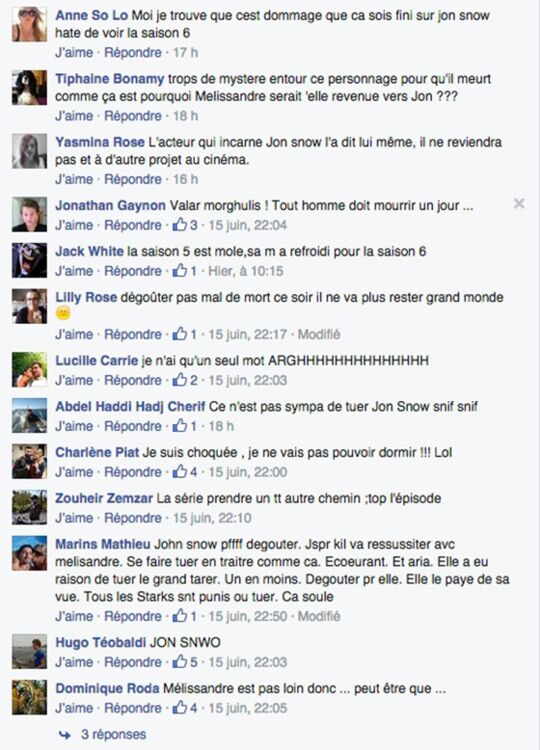View edit history via Modifié on Lilly Rose's comment
Image resolution: width=540 pixels, height=750 pixels.
pos(319,334)
